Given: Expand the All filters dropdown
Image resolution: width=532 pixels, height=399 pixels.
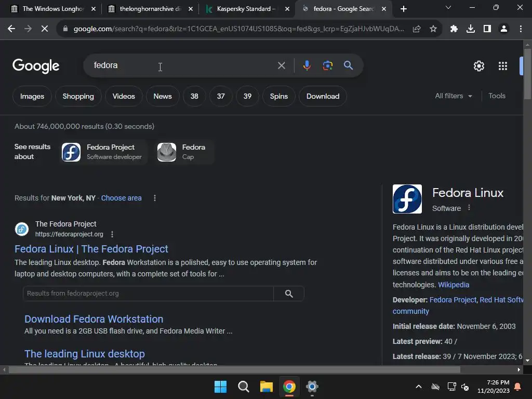Looking at the screenshot, I should (453, 96).
